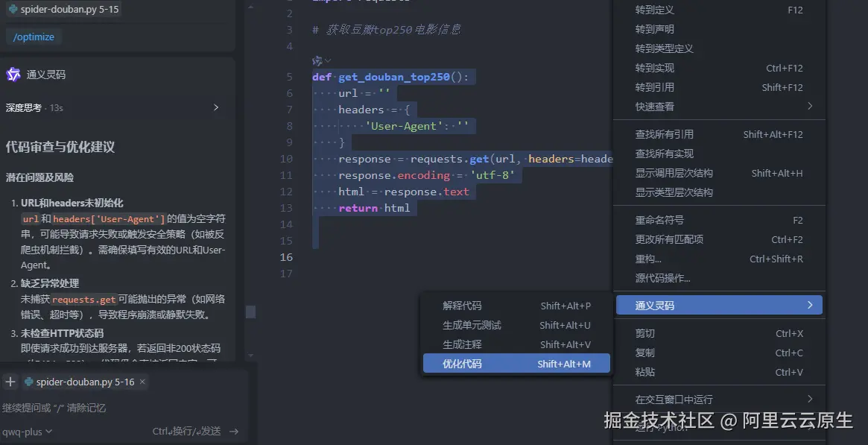The height and width of the screenshot is (445, 868).
Task: Click 生成注释 in the Lingma submenu
Action: (x=516, y=344)
